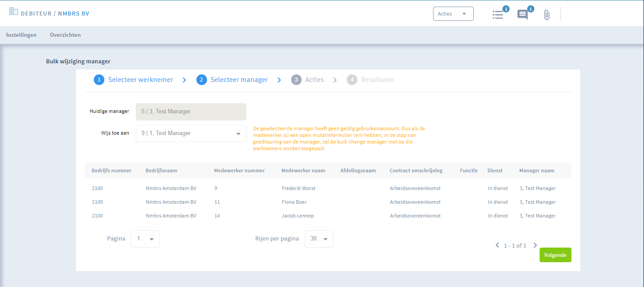Select step 4 Resultaten
This screenshot has height=287, width=644.
(370, 80)
